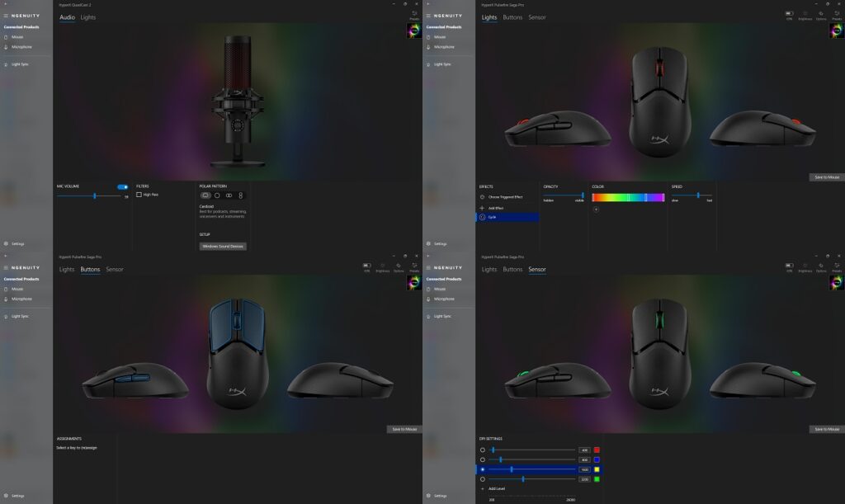Open Brightness icon in Lights tab window
Viewport: 845px width, 504px height.
coord(805,15)
